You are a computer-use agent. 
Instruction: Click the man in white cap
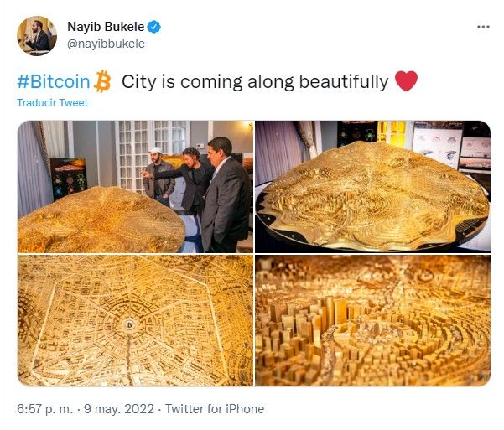[158, 175]
